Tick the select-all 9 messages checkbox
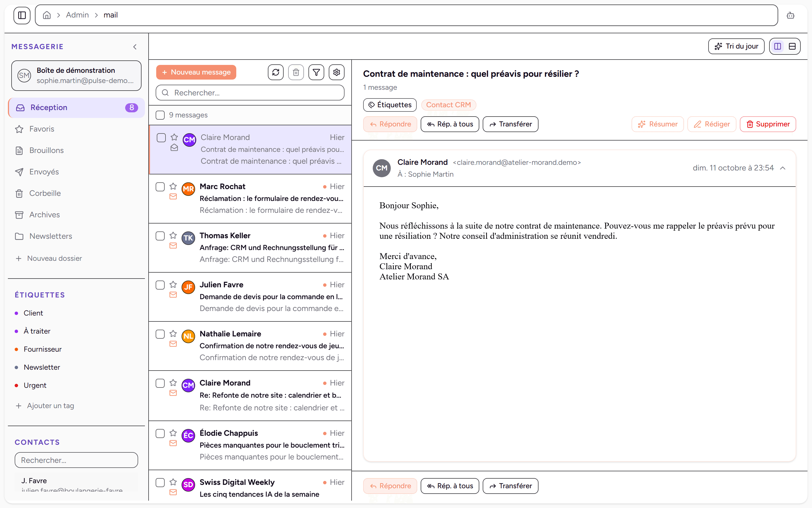Viewport: 812px width, 508px height. (x=160, y=115)
